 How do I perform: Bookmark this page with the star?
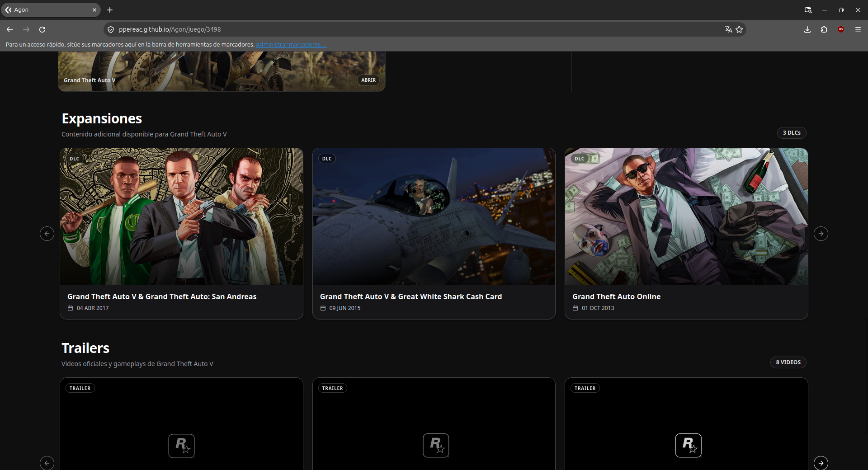point(739,29)
